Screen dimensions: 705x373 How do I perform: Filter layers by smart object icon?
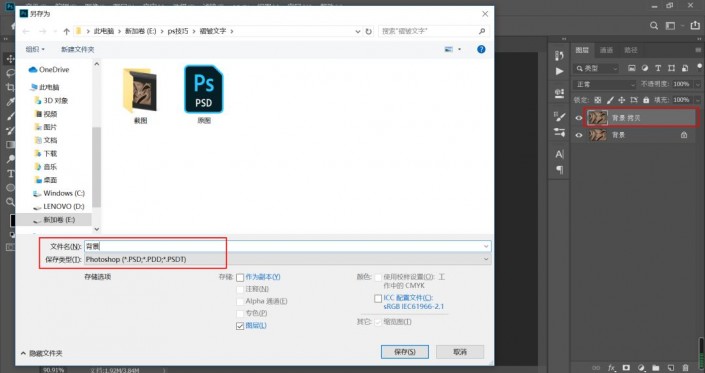685,68
